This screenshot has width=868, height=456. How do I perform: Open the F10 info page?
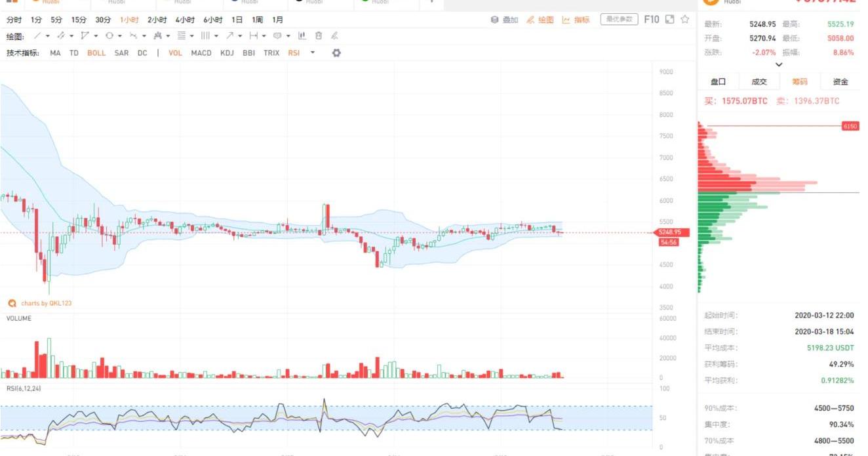coord(652,20)
